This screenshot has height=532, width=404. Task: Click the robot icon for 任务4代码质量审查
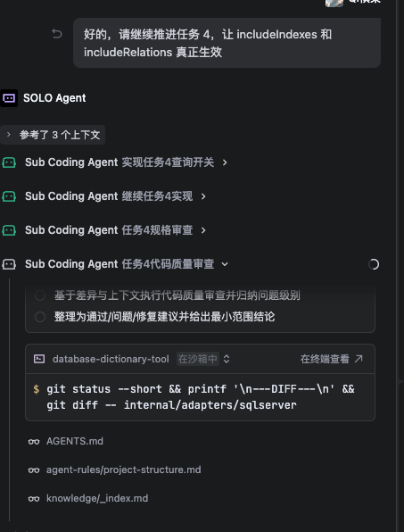pyautogui.click(x=9, y=264)
